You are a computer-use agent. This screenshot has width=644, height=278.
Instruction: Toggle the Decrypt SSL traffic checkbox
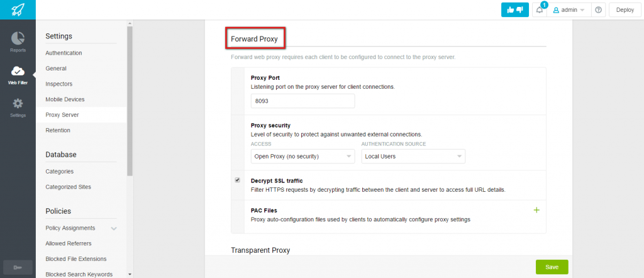coord(237,181)
